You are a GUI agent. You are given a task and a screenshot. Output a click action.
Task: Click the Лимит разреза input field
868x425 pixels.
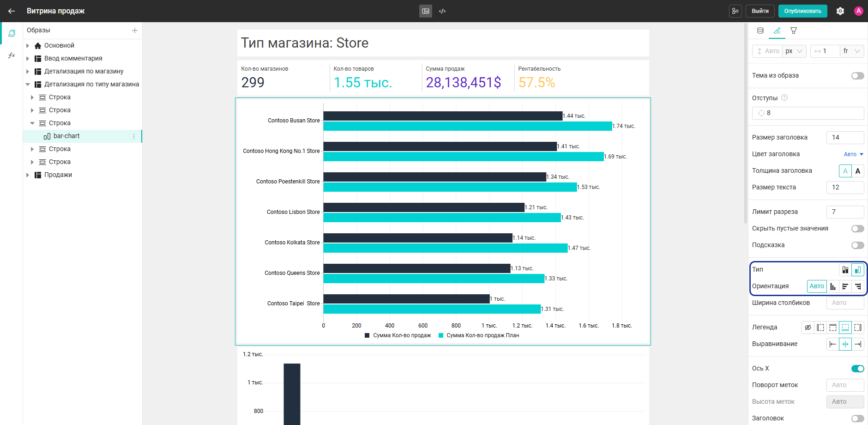[x=845, y=212]
